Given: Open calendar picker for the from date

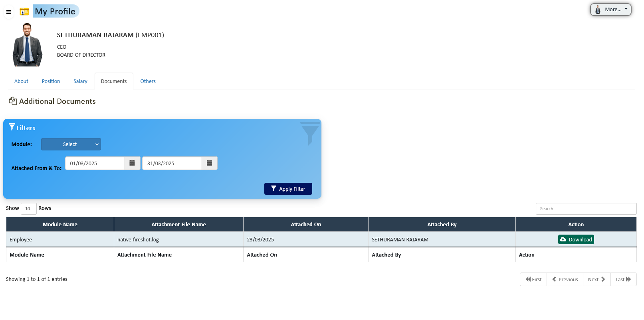Looking at the screenshot, I should coord(132,163).
